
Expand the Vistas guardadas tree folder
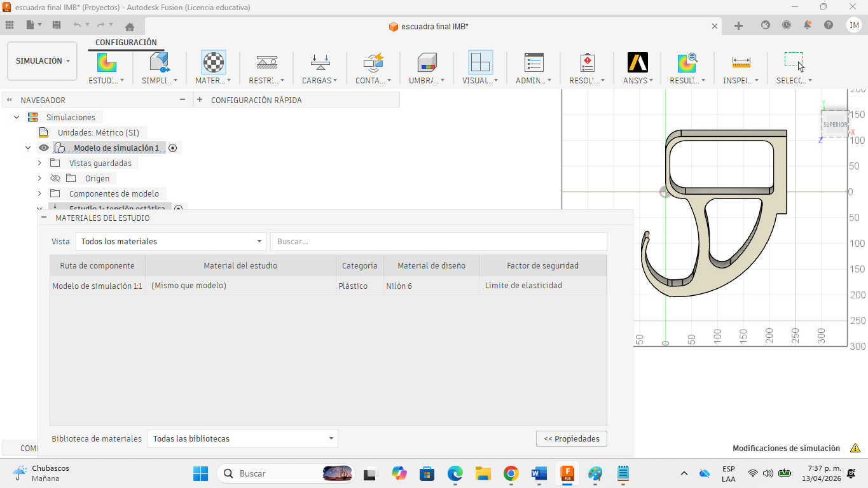pyautogui.click(x=39, y=164)
